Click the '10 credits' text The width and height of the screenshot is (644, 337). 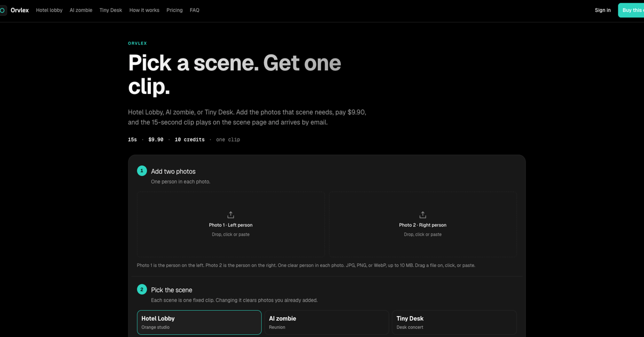click(x=189, y=140)
